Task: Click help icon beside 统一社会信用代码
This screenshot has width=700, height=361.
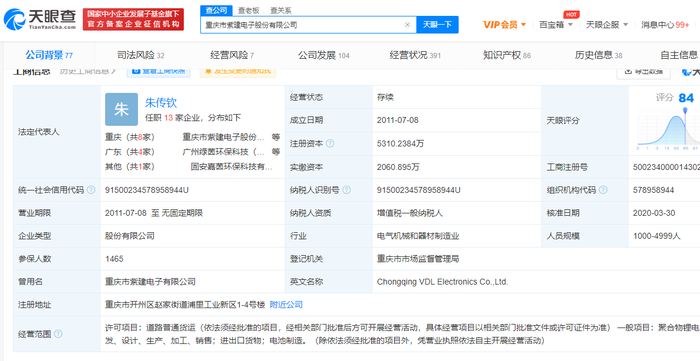Action: [91, 190]
